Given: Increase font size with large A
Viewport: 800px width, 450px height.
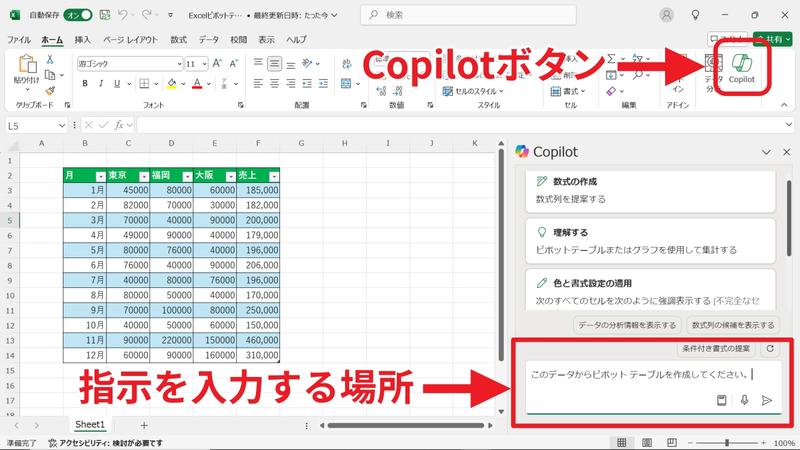Looking at the screenshot, I should (x=217, y=63).
